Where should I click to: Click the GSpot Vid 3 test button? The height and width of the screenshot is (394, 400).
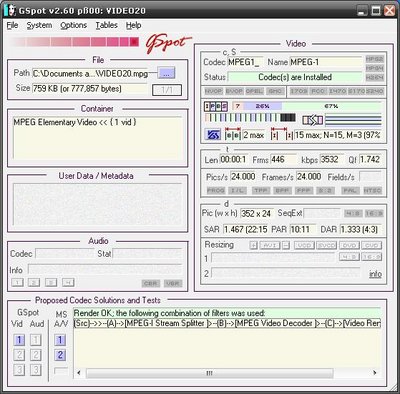pyautogui.click(x=19, y=370)
